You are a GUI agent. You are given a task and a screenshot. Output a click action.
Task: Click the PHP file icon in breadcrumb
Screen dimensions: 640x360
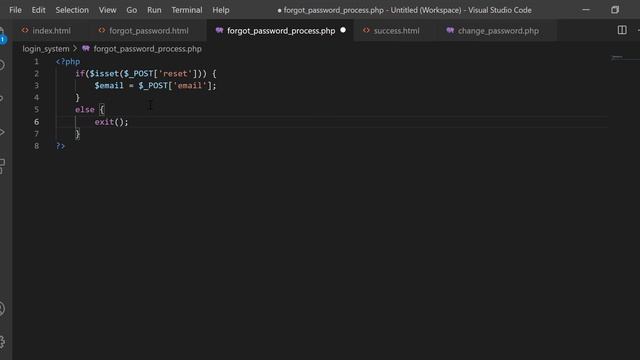click(86, 49)
